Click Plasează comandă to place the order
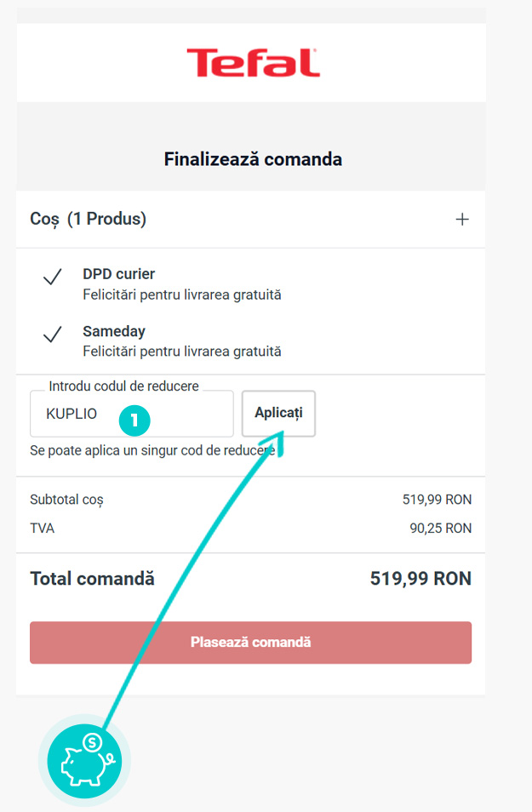Screen dimensions: 532x812 pos(252,643)
